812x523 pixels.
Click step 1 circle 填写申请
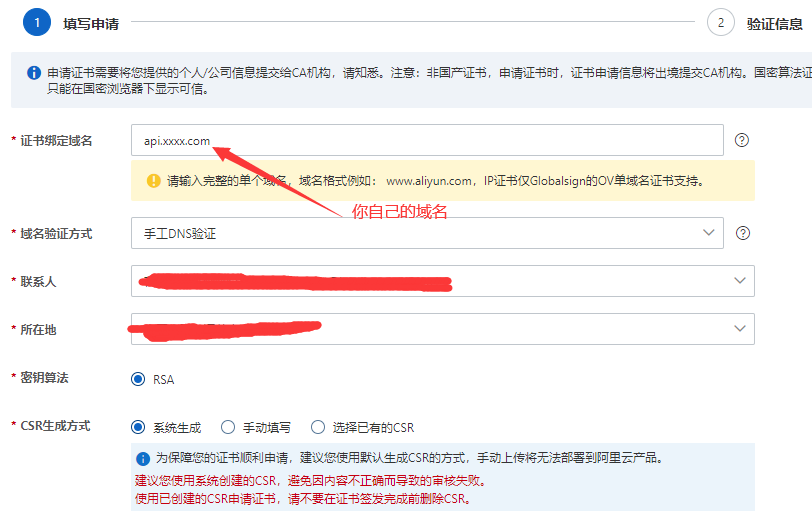pos(37,22)
